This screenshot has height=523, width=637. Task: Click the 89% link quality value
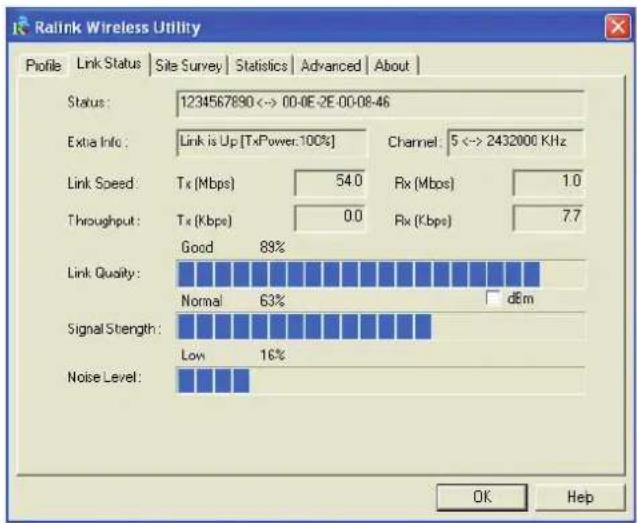point(272,247)
